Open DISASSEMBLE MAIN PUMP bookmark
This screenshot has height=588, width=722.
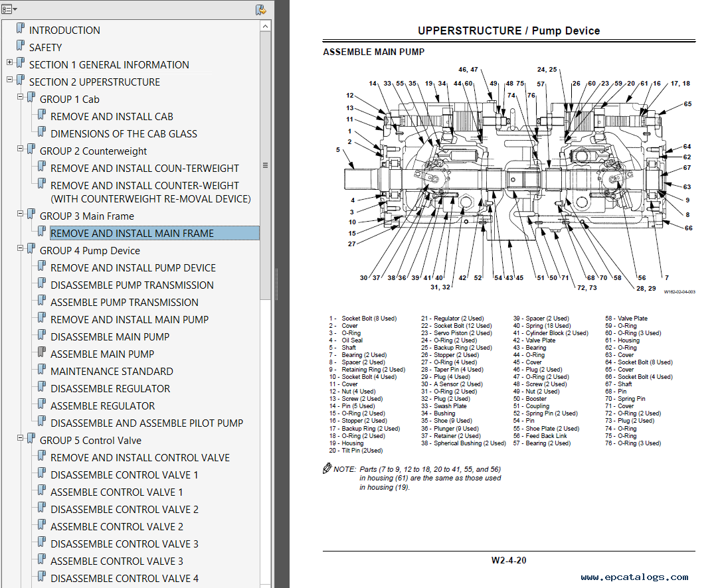click(110, 336)
